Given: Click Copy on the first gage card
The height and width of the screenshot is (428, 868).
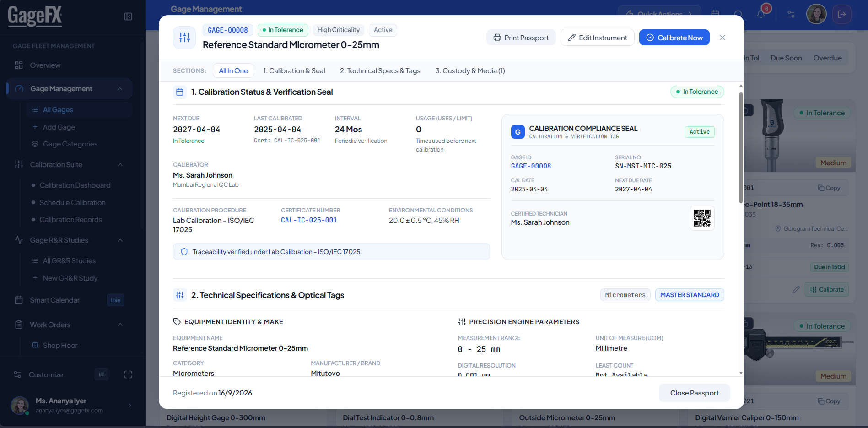Looking at the screenshot, I should (829, 188).
